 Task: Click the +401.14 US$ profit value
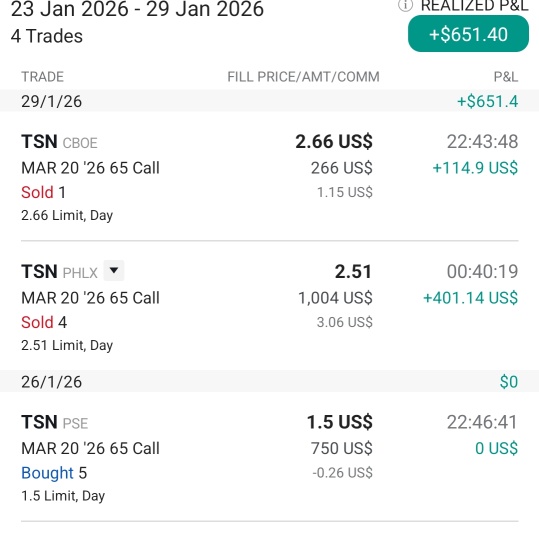(471, 298)
